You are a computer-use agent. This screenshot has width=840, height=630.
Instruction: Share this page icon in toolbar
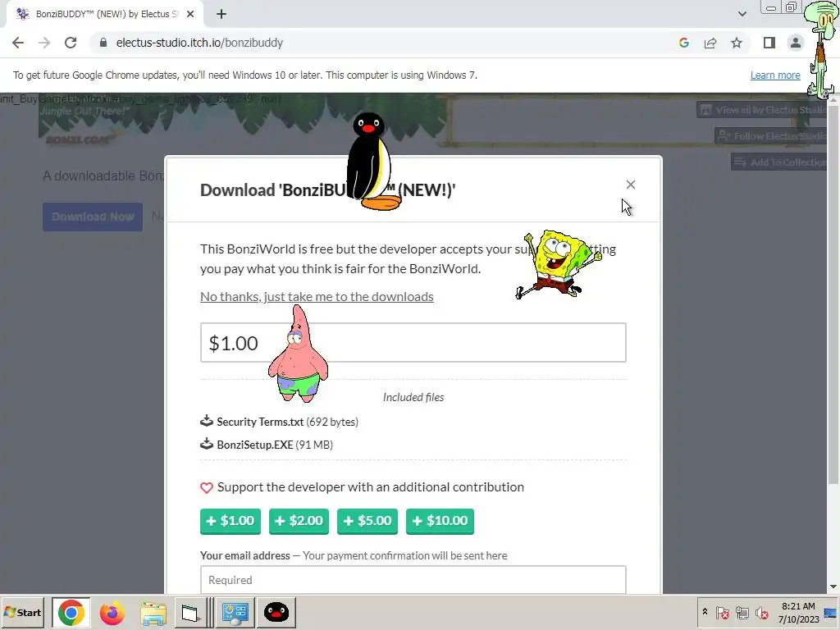click(710, 43)
